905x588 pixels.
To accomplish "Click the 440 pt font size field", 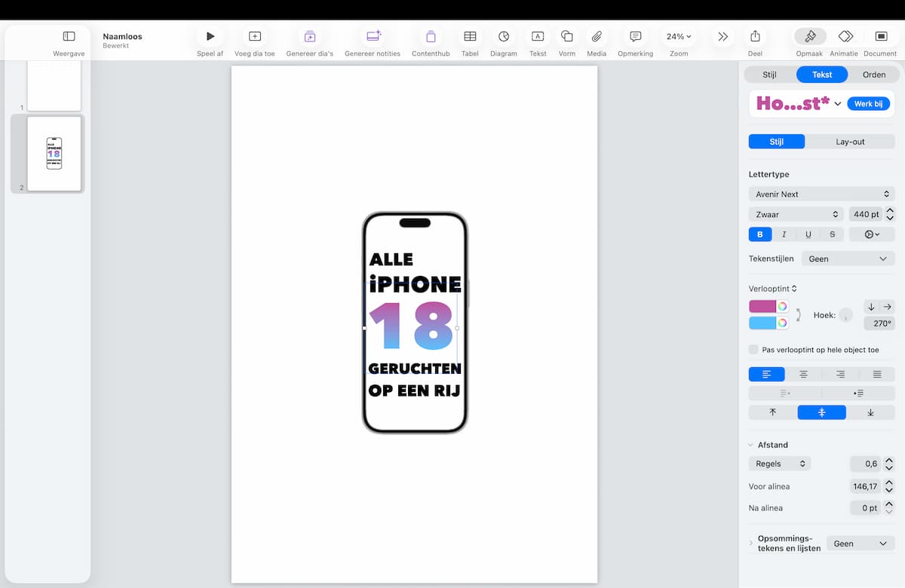I will click(x=865, y=214).
